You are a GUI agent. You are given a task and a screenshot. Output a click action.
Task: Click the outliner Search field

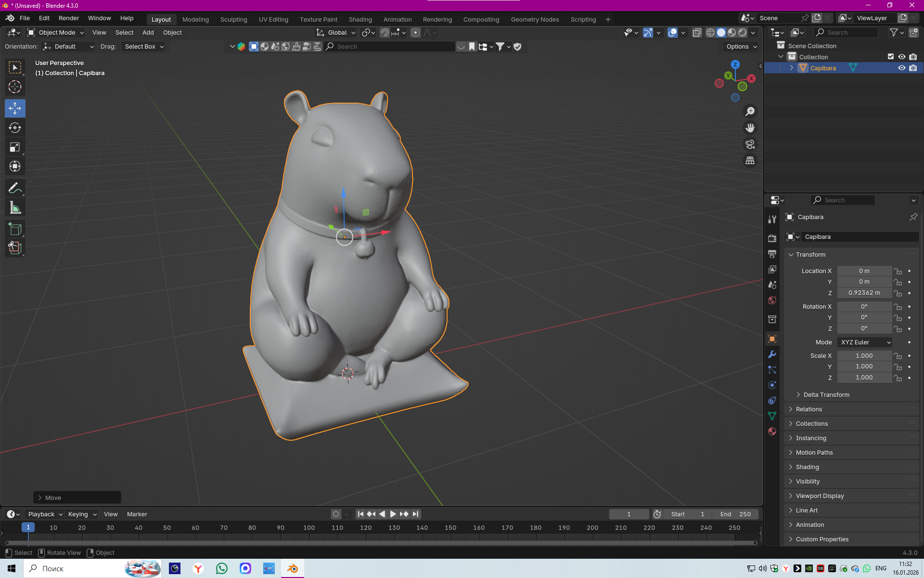[x=846, y=33]
